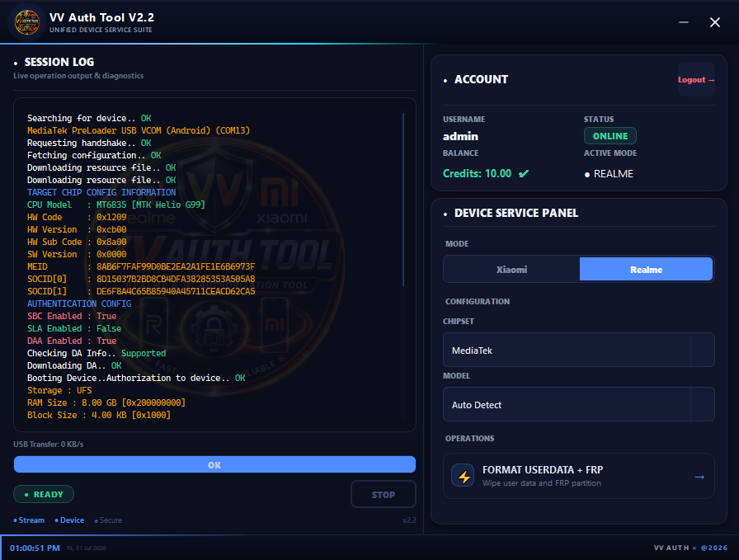
Task: Open the MediaTek chipset dropdown
Action: click(x=578, y=350)
